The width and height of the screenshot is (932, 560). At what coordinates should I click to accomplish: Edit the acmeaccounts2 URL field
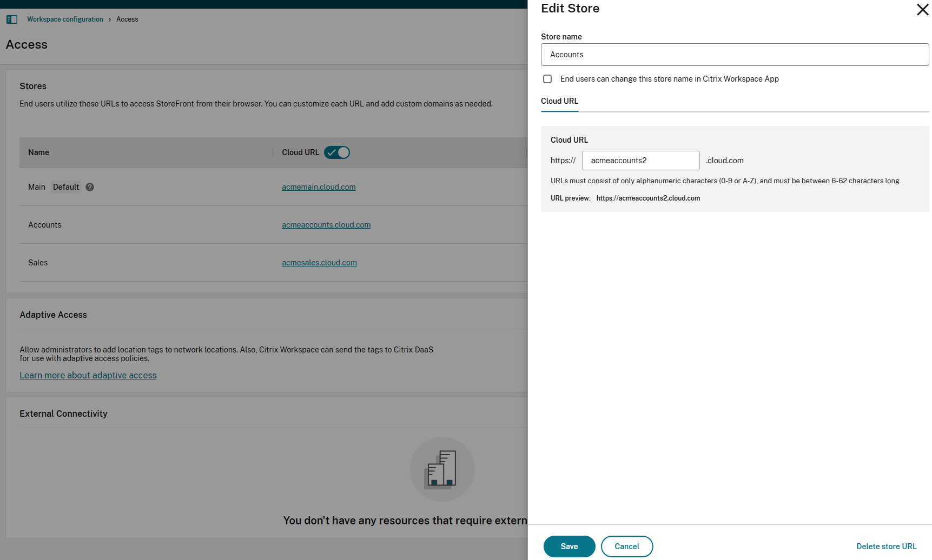point(640,161)
